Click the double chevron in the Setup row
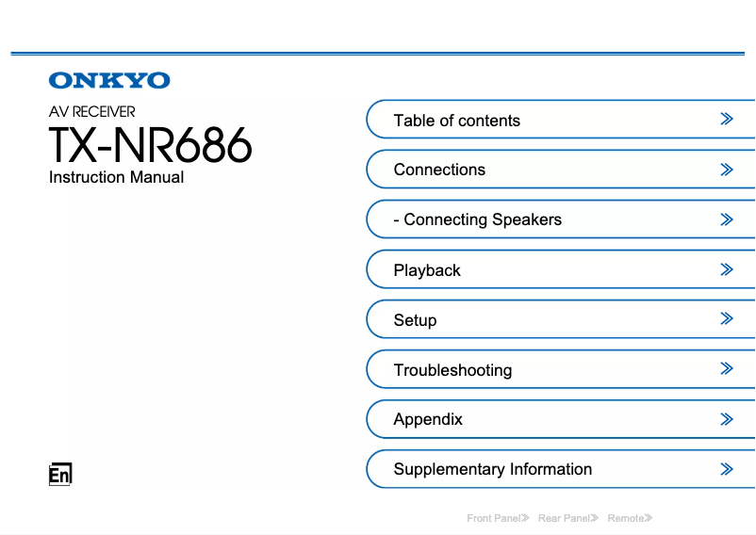This screenshot has height=535, width=756. pos(726,319)
